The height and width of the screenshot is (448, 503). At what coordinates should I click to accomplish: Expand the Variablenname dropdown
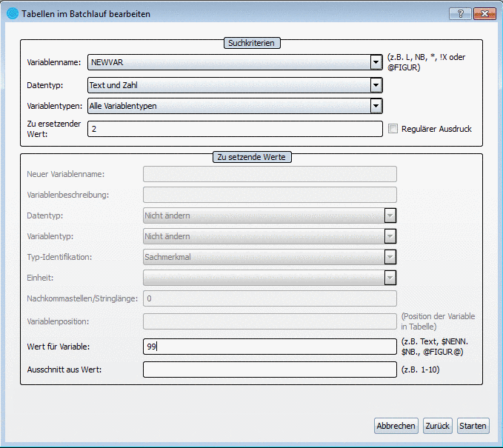pos(376,62)
